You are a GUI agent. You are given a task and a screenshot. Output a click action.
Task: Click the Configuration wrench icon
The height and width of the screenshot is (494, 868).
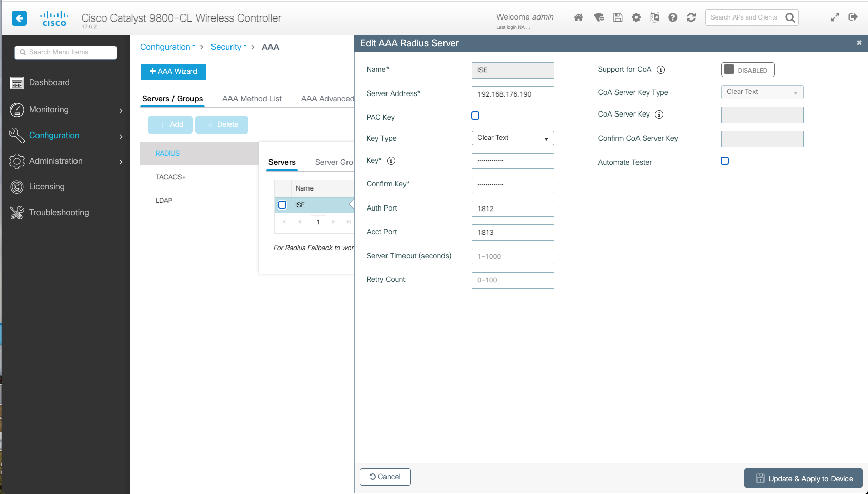[17, 135]
